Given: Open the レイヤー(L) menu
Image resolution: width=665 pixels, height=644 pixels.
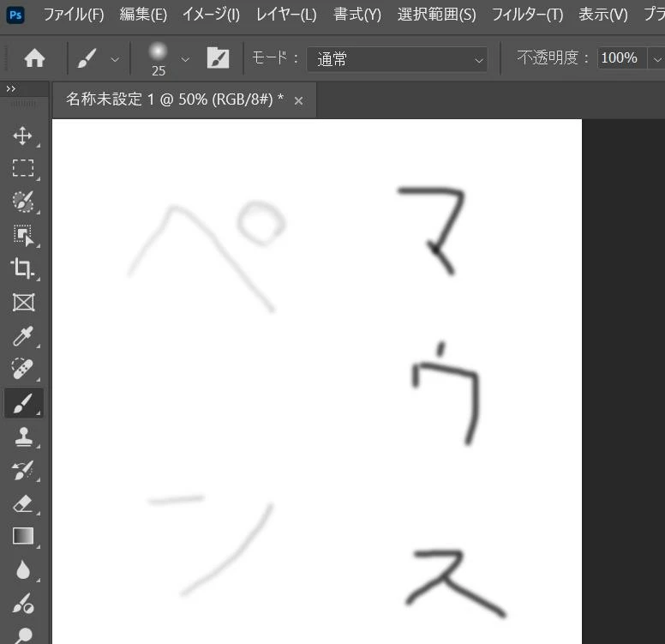Looking at the screenshot, I should point(286,15).
